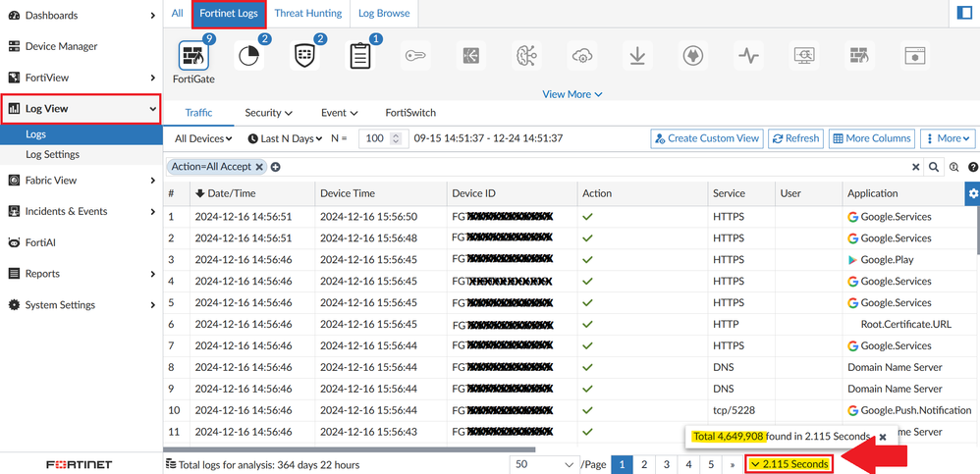
Task: Collapse the Log View menu
Action: [x=82, y=109]
